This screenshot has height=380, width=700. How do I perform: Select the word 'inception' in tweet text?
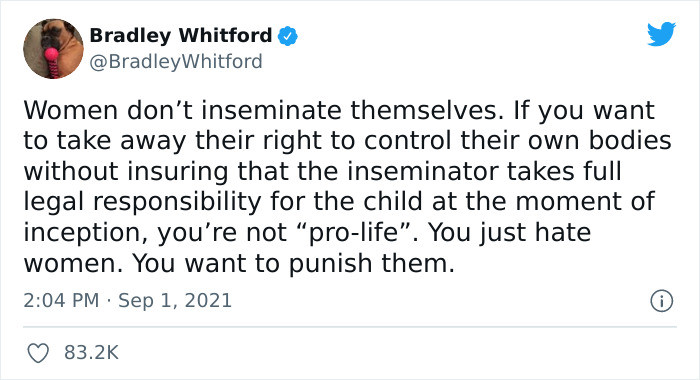(85, 233)
